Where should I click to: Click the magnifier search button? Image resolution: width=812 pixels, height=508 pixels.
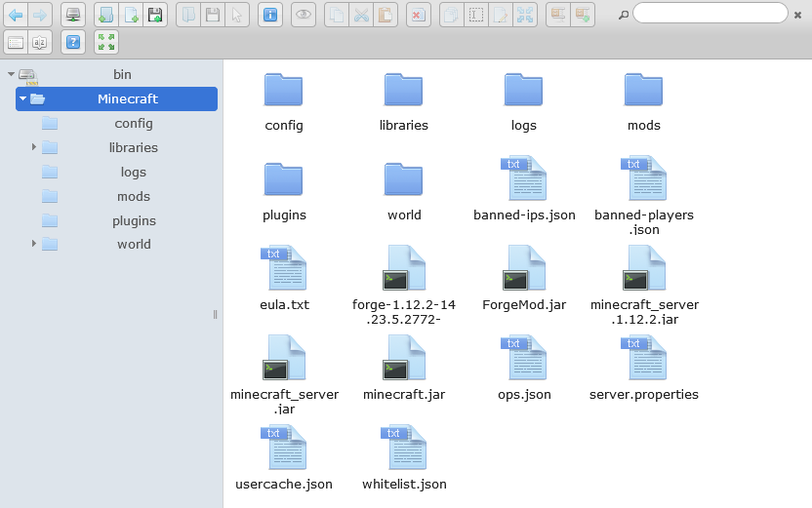624,15
